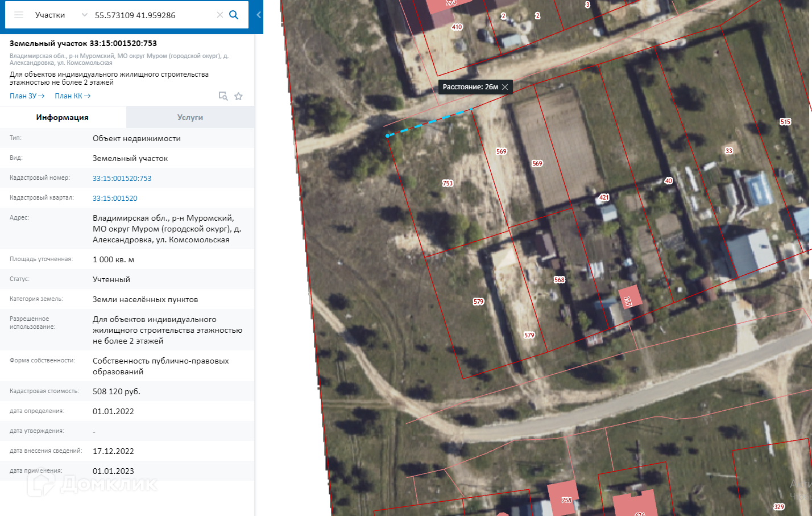812x516 pixels.
Task: Switch to the Информация tab
Action: coord(63,117)
